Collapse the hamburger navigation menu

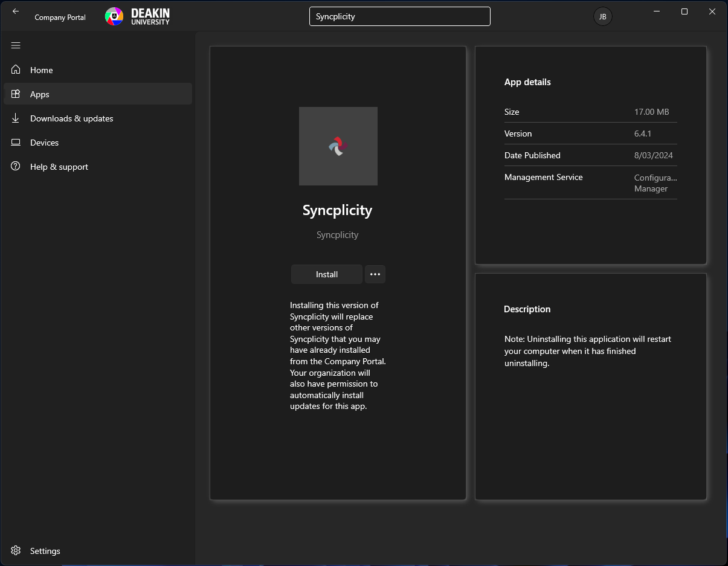16,45
